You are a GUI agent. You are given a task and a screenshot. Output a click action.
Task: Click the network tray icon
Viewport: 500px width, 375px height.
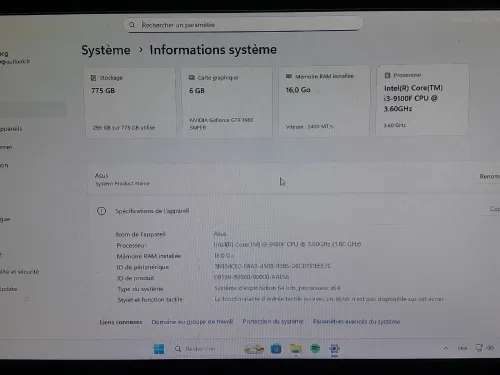[x=479, y=348]
